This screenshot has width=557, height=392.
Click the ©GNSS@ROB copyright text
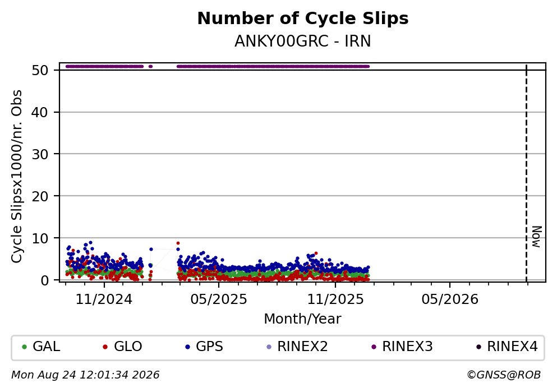[504, 375]
